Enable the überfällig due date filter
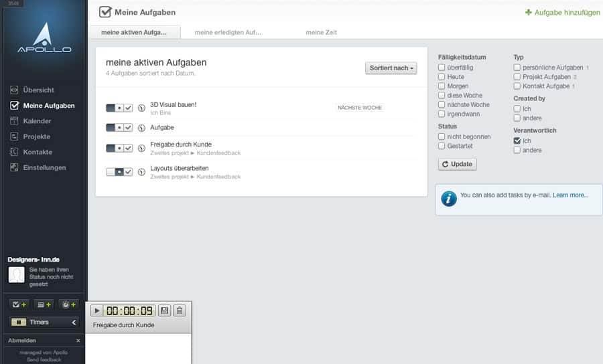Screen dimensions: 603x364 click(x=442, y=67)
